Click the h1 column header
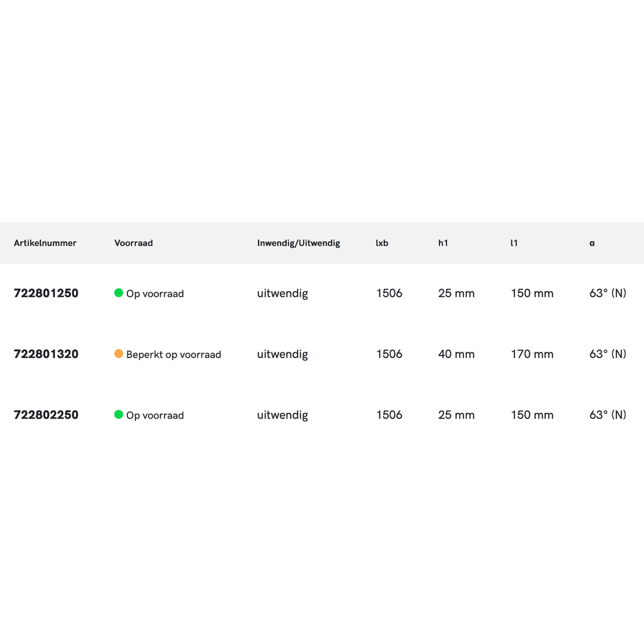Image resolution: width=644 pixels, height=644 pixels. coord(443,243)
